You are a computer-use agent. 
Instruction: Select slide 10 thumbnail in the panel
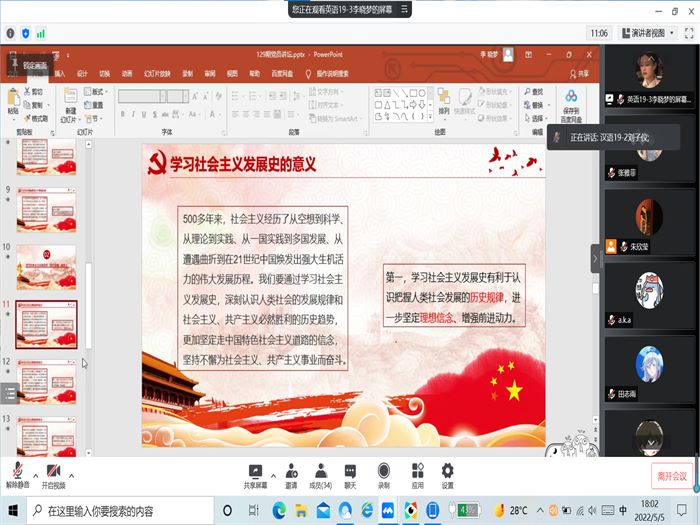click(x=45, y=267)
